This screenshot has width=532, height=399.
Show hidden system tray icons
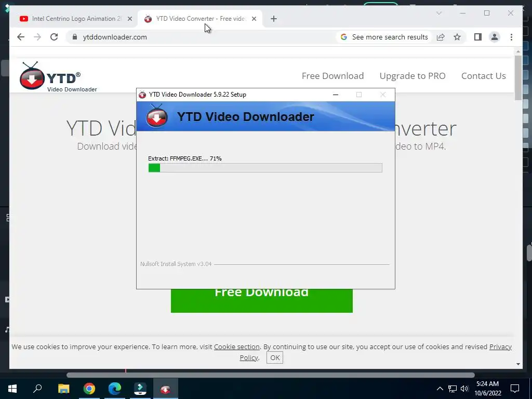point(440,389)
